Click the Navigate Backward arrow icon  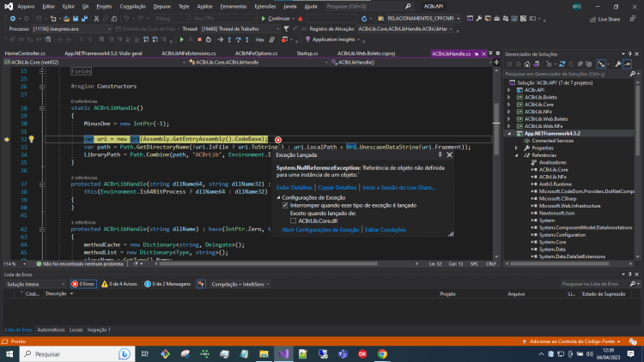point(13,19)
